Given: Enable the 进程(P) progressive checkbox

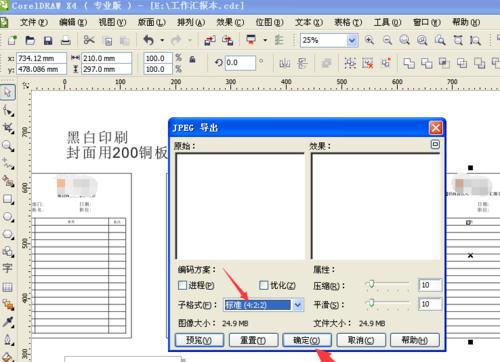Looking at the screenshot, I should coord(182,285).
